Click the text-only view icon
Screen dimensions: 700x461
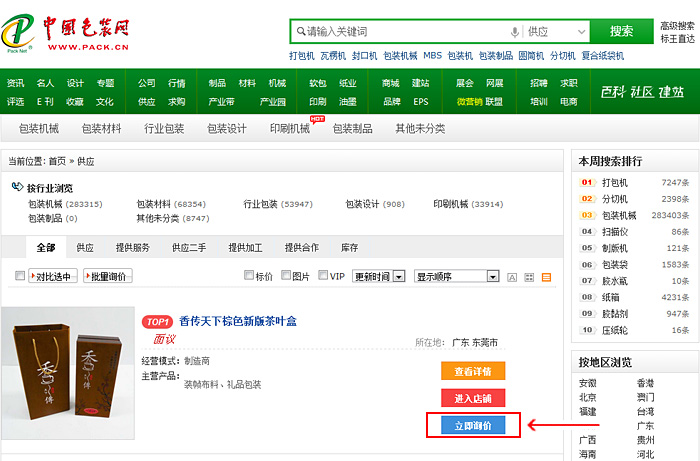(x=512, y=277)
